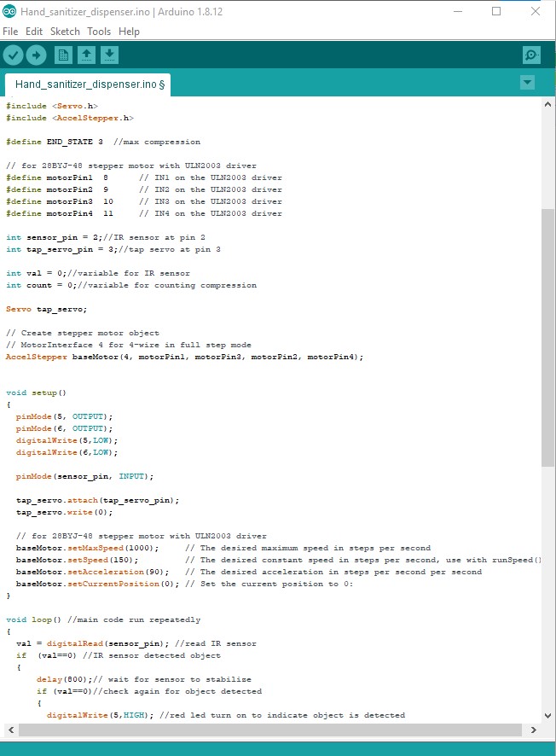The image size is (556, 756).
Task: Close the Arduino window
Action: pyautogui.click(x=536, y=11)
